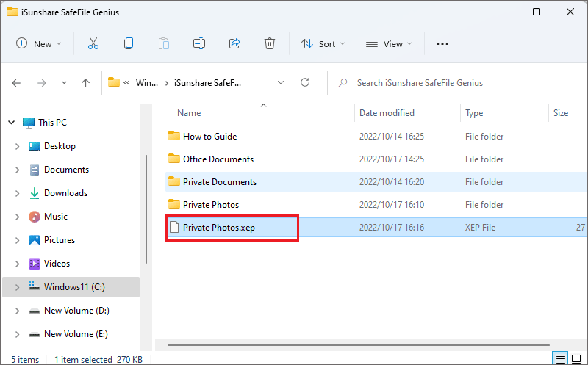Expand the New Volume (E:) node
The width and height of the screenshot is (588, 365).
(x=17, y=334)
